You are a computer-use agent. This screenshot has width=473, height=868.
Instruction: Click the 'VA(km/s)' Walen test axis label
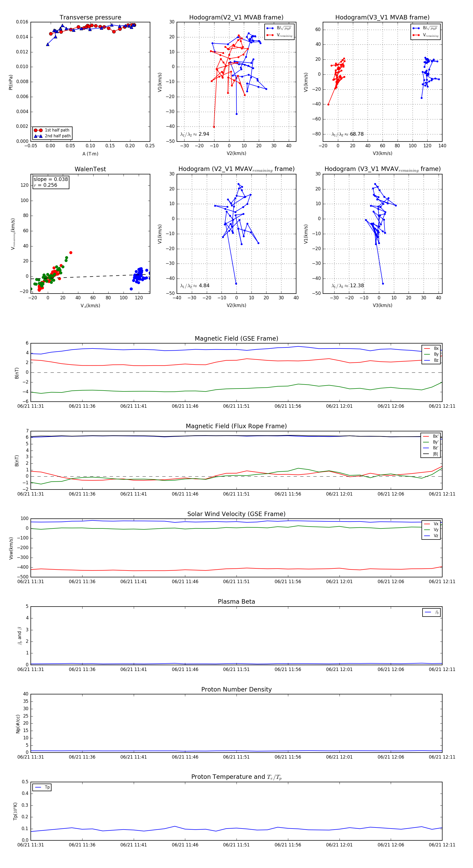click(90, 306)
